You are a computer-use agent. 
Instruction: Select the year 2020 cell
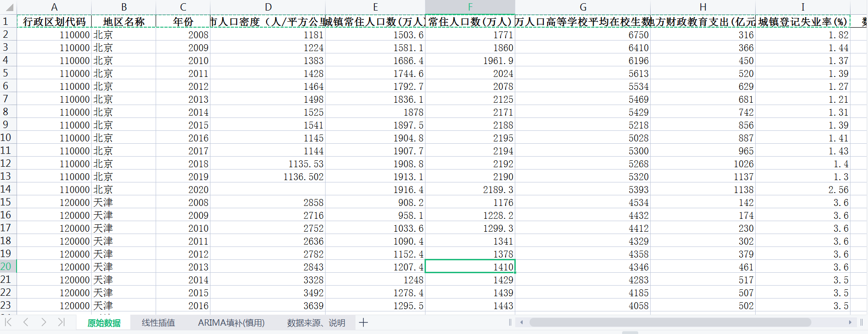[183, 189]
